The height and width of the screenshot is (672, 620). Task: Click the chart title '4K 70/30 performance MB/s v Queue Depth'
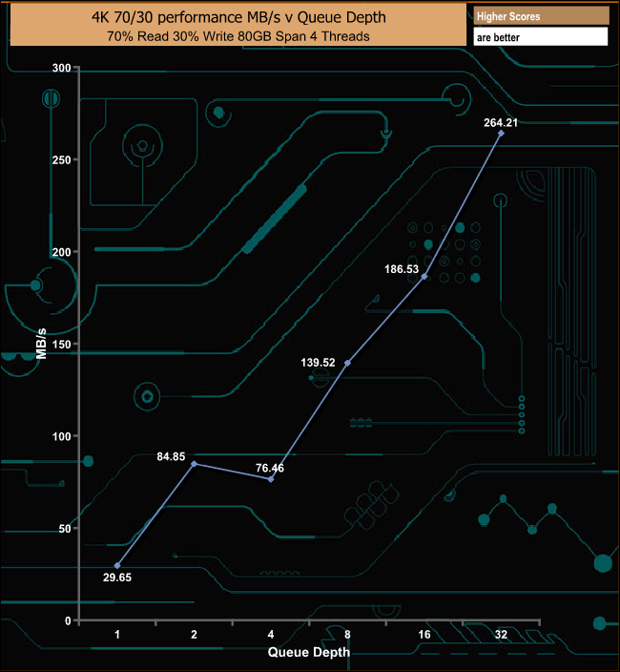233,15
